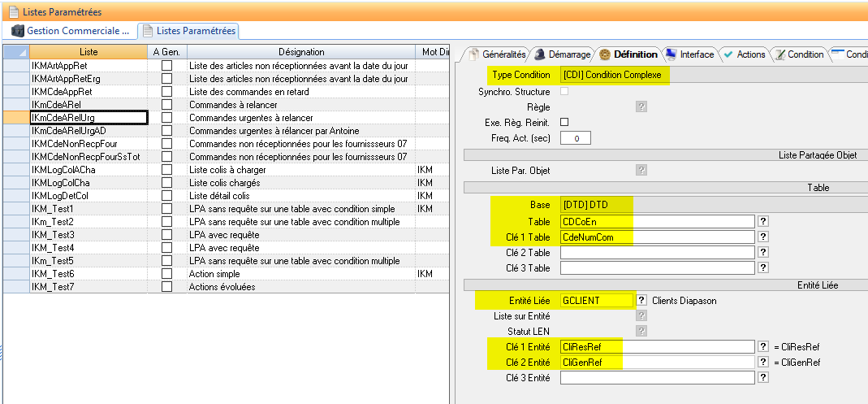Click the question mark next to Entité Liée
868x404 pixels.
click(641, 300)
